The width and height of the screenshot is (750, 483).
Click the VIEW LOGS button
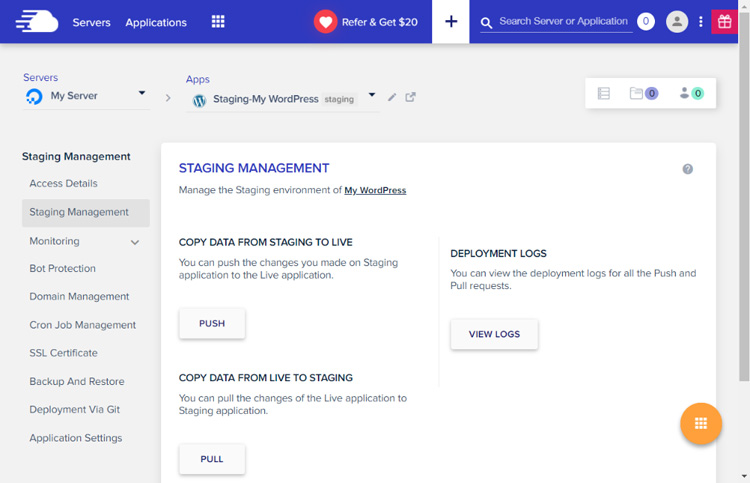494,334
